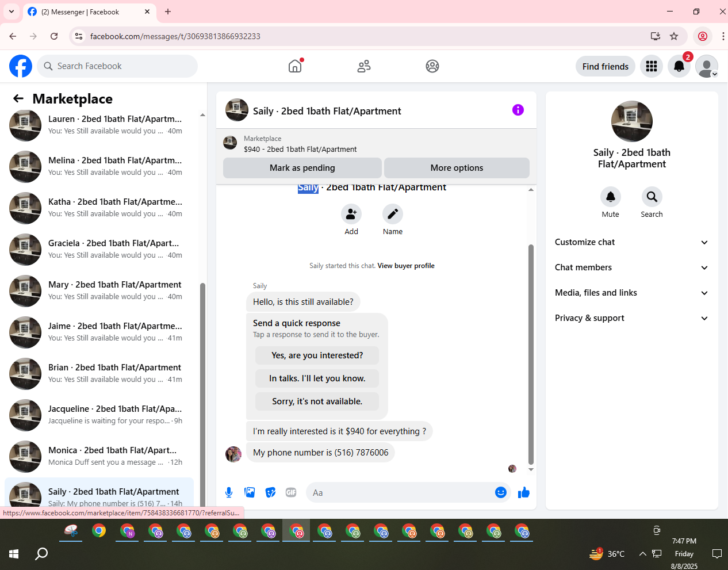Expand Media, files and links section
Image resolution: width=728 pixels, height=570 pixels.
631,293
